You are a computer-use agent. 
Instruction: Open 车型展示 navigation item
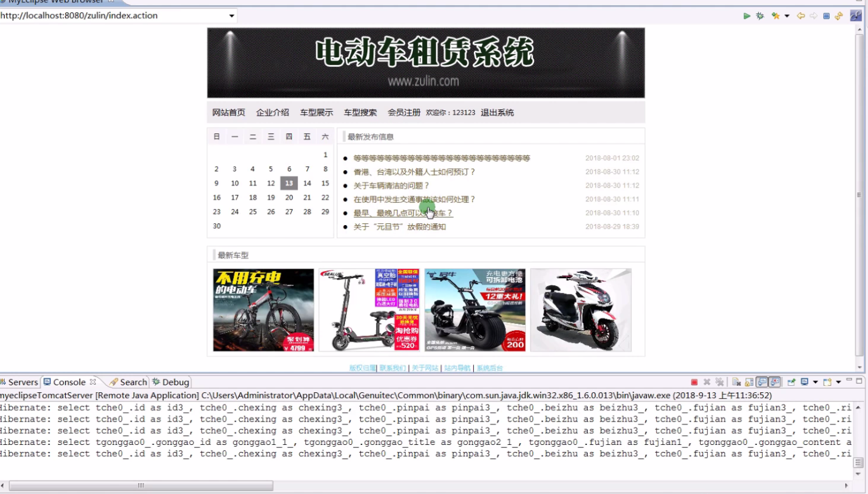316,113
